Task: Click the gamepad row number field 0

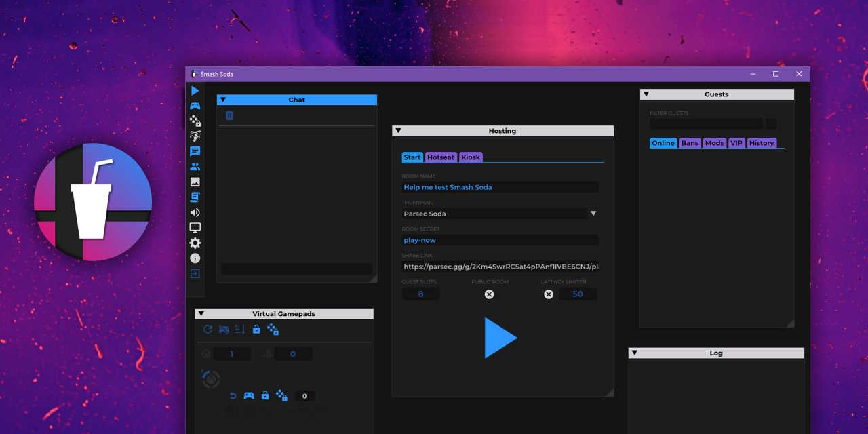Action: (304, 396)
